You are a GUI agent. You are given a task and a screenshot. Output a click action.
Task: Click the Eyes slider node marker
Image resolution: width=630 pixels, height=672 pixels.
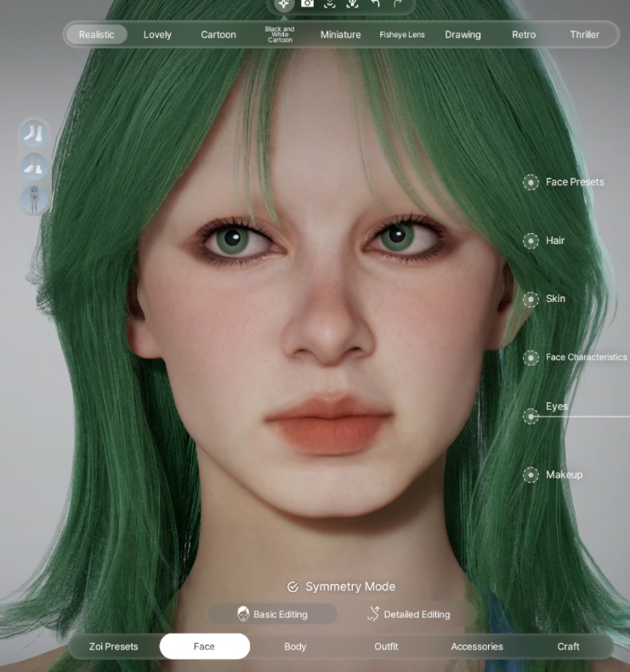531,416
